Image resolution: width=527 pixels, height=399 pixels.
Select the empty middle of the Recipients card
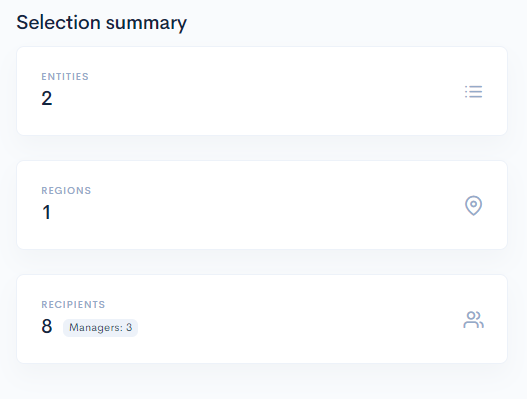(x=262, y=319)
